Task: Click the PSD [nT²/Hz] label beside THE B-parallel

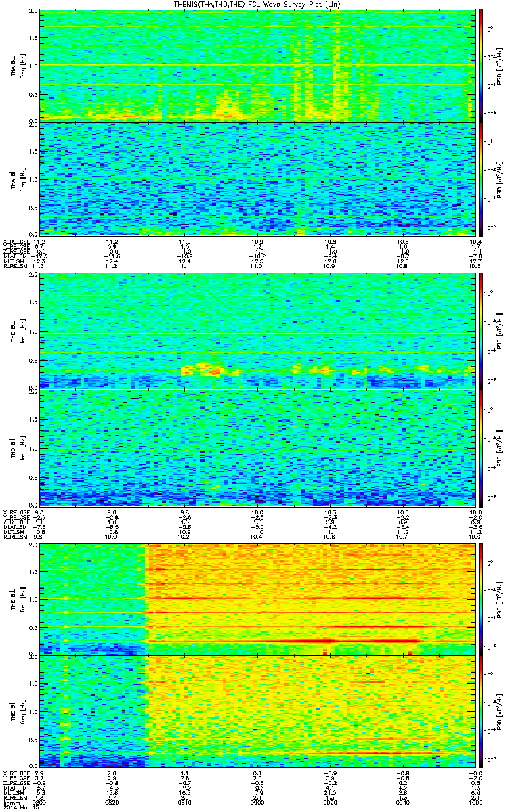Action: pos(500,711)
